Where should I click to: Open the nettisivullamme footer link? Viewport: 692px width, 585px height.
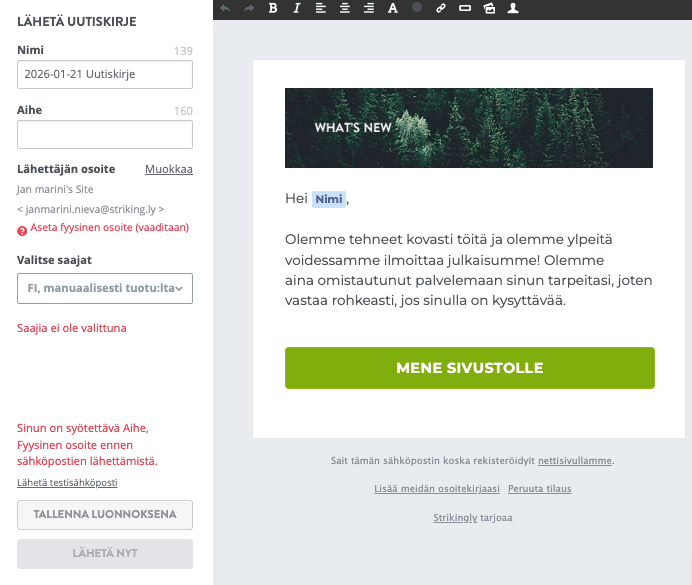tap(575, 461)
